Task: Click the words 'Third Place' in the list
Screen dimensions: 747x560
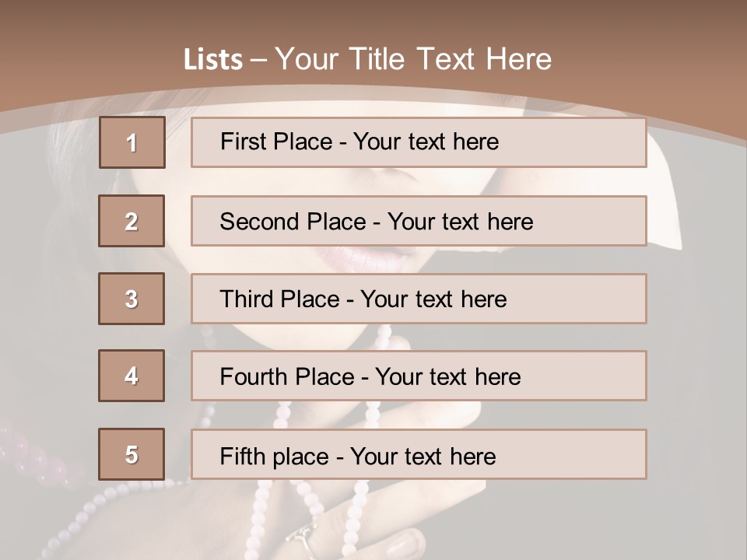Action: click(279, 299)
